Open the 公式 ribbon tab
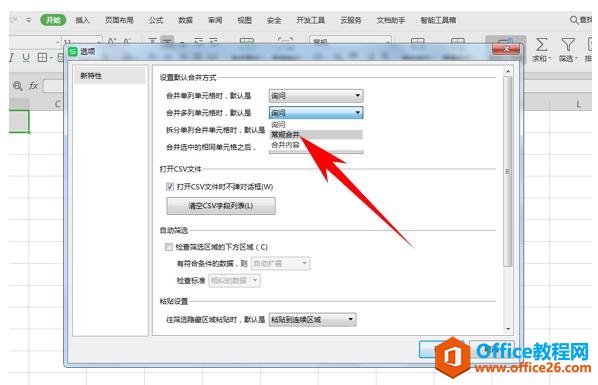Image resolution: width=598 pixels, height=385 pixels. point(156,20)
